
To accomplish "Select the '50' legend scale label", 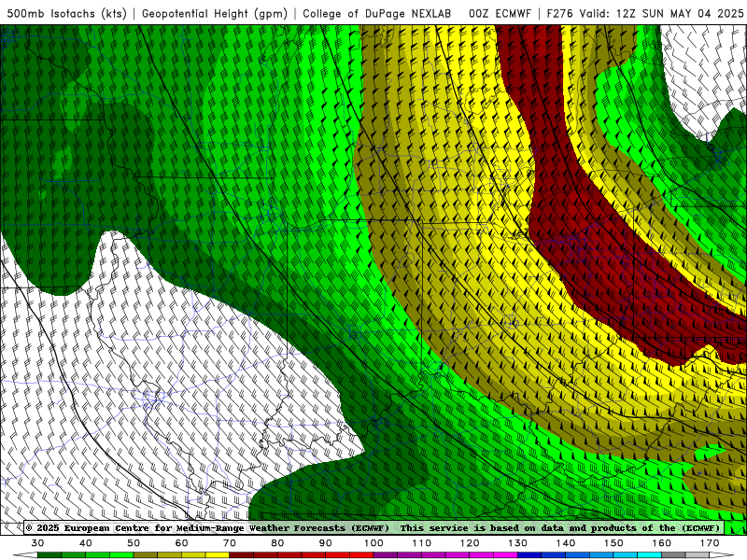I will point(134,543).
